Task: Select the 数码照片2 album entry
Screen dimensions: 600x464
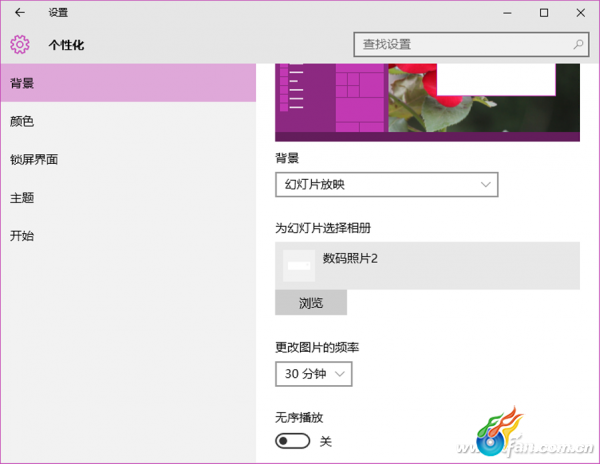Action: 427,265
